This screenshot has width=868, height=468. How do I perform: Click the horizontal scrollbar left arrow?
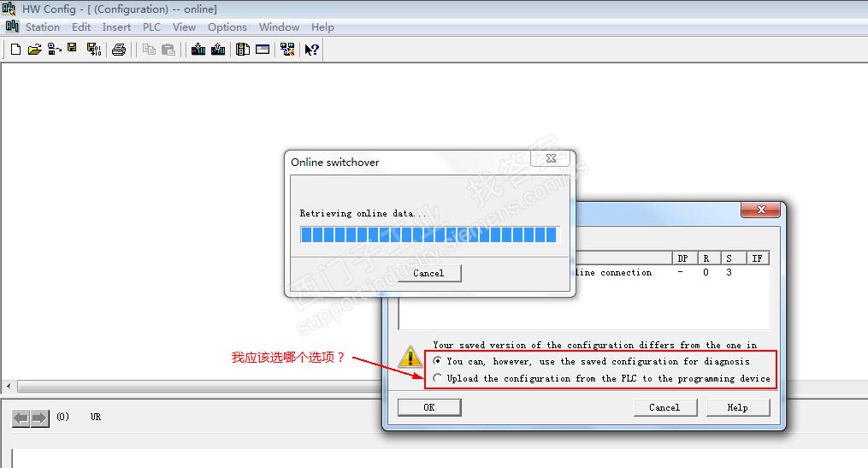pos(9,386)
